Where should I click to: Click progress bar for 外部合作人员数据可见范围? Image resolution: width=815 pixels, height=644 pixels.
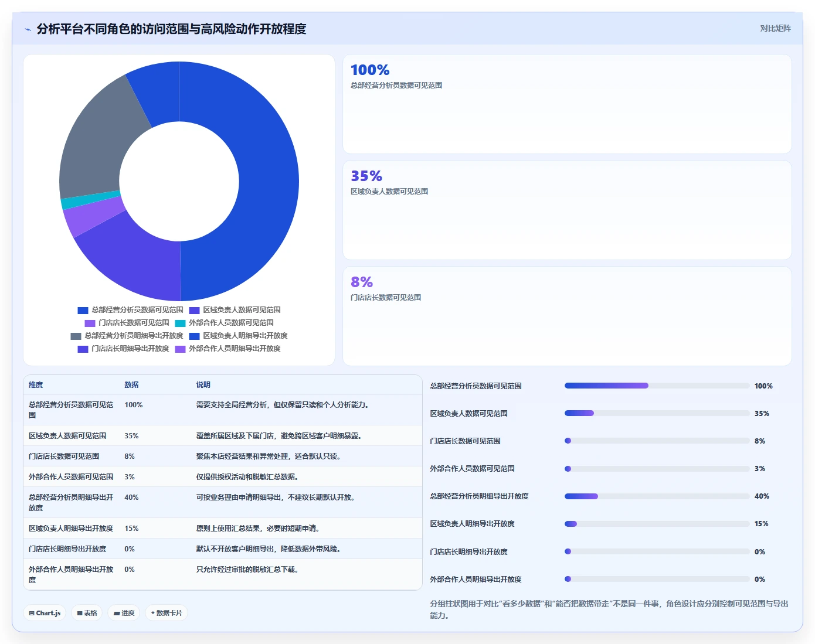click(x=657, y=469)
